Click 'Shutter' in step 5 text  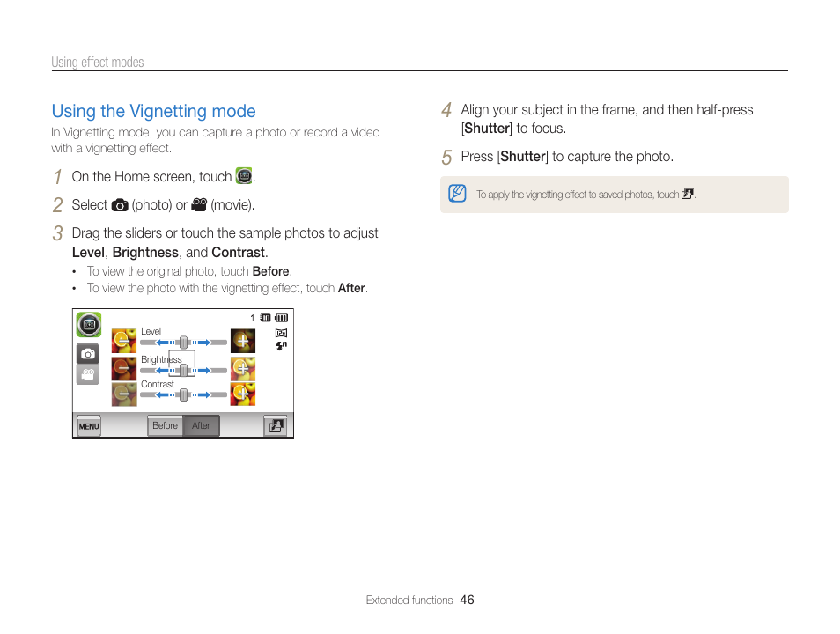click(x=523, y=157)
